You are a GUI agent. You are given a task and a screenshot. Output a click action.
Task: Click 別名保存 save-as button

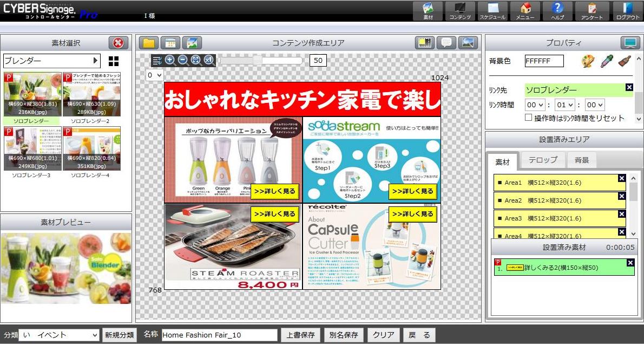344,335
